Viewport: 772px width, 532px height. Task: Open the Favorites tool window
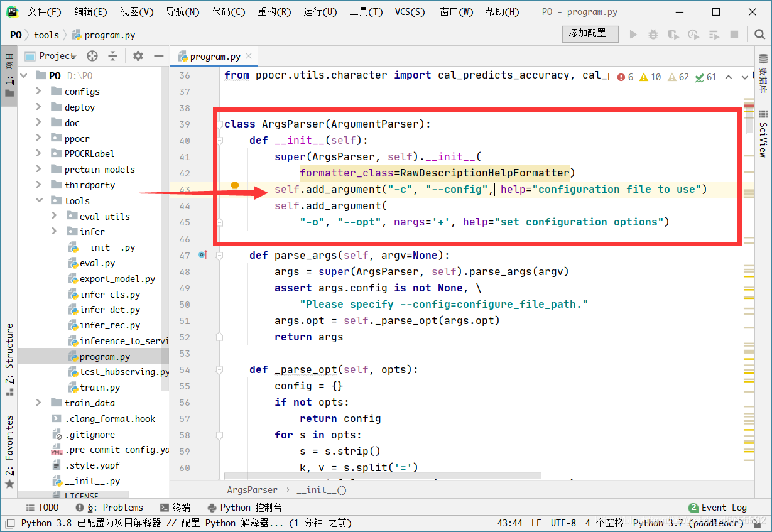[9, 451]
